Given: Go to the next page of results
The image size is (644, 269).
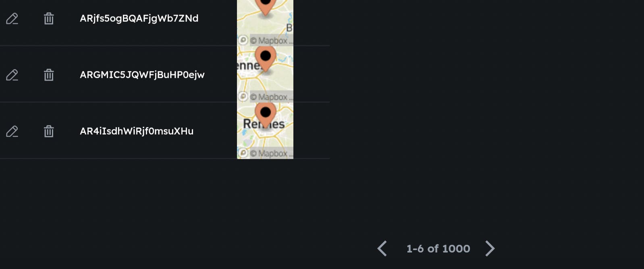Looking at the screenshot, I should click(490, 248).
